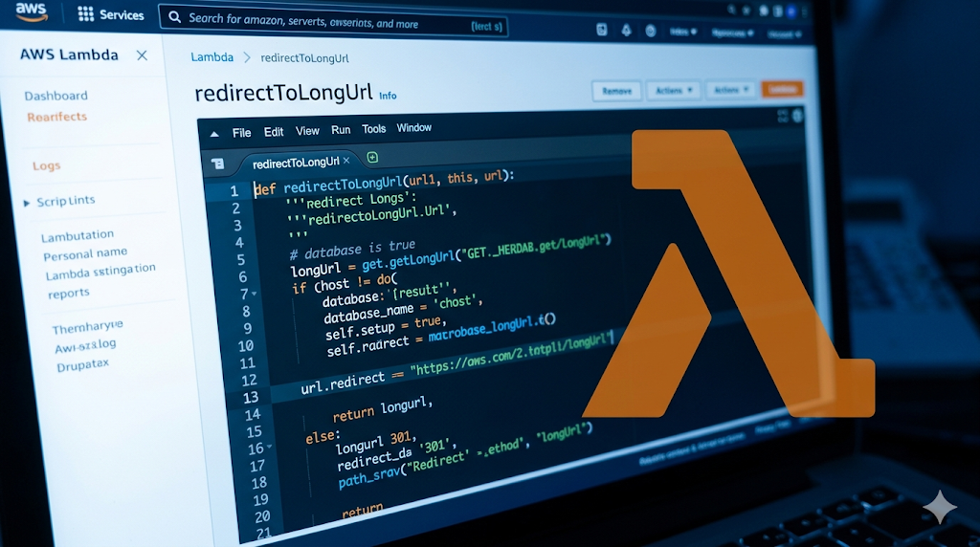Toggle the file explorer icon left of tab
The width and height of the screenshot is (980, 547).
click(x=217, y=164)
